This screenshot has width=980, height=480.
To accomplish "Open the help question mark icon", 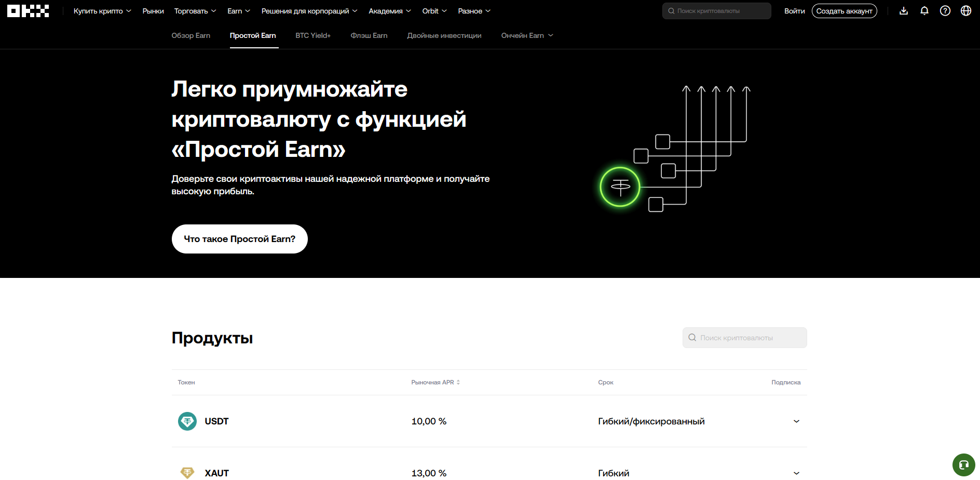I will tap(945, 11).
